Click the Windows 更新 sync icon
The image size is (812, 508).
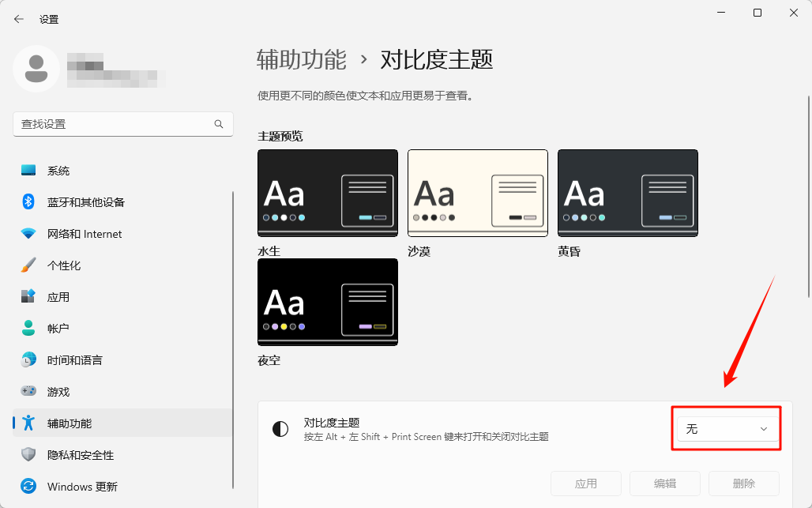click(28, 487)
